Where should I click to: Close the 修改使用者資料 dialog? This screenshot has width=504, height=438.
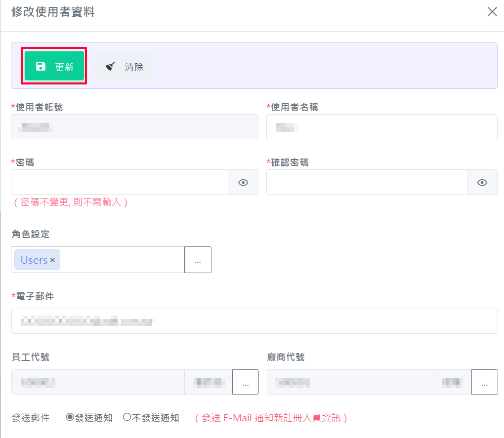pyautogui.click(x=492, y=12)
